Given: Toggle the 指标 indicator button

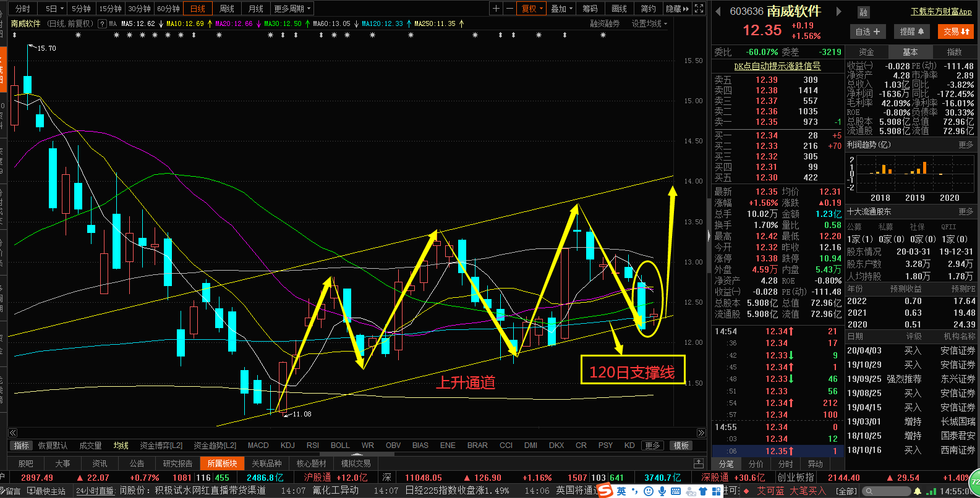Looking at the screenshot, I should pos(21,445).
